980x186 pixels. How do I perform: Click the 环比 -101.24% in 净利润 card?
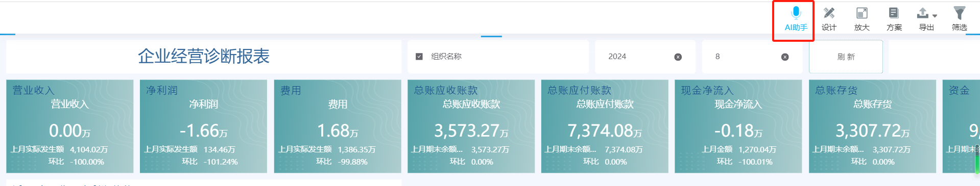click(x=210, y=162)
